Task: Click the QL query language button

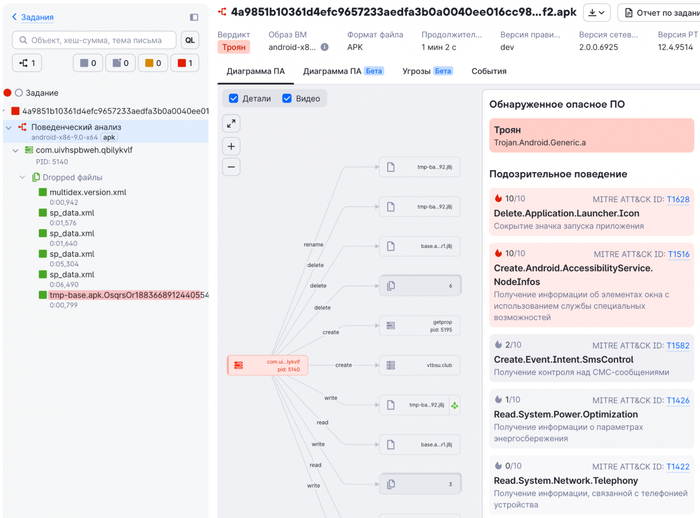Action: [x=190, y=40]
